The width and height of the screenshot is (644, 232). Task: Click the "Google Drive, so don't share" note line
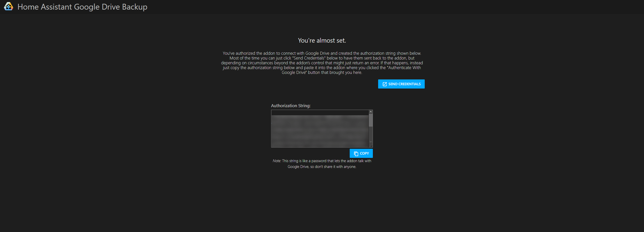point(322,167)
